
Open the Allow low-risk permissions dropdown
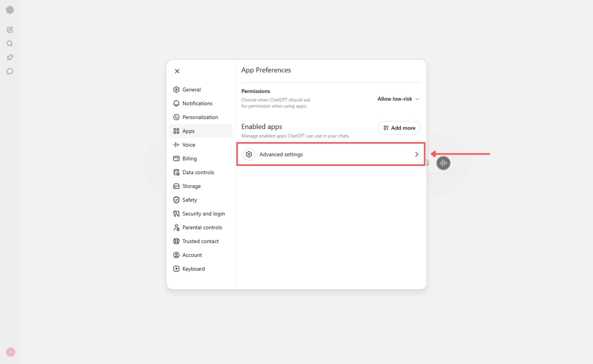coord(398,99)
